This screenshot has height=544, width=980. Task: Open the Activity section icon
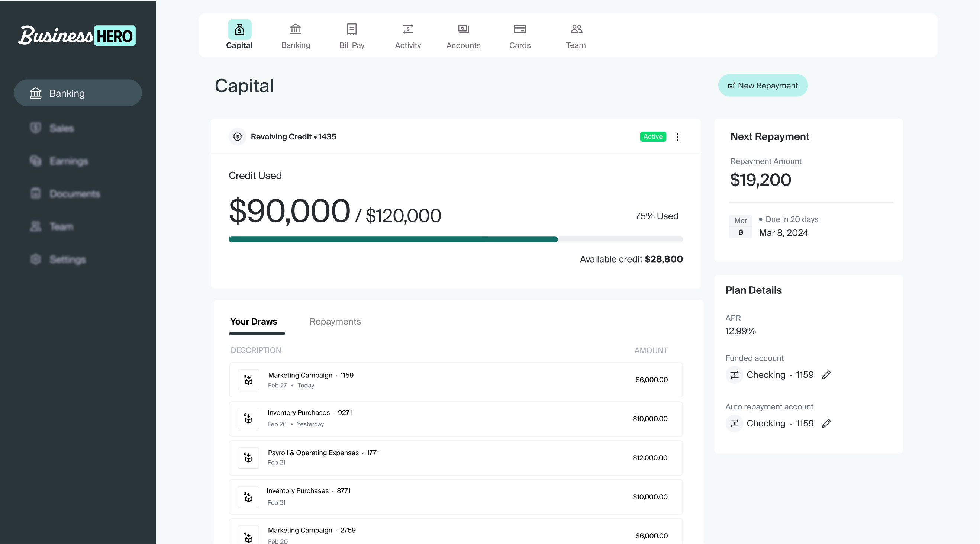(407, 29)
